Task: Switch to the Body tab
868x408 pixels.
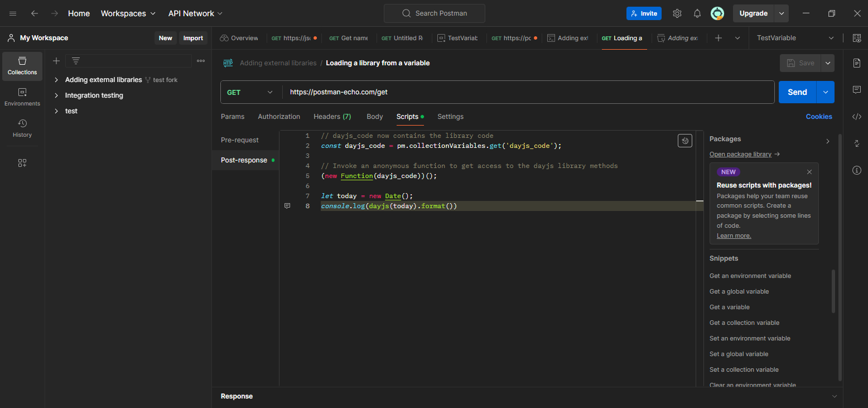Action: 375,117
